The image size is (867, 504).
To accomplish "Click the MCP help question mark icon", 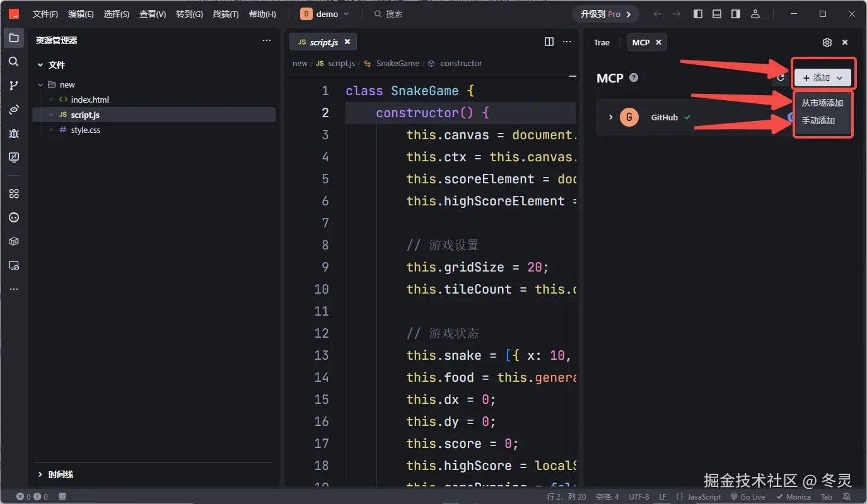I will (634, 77).
